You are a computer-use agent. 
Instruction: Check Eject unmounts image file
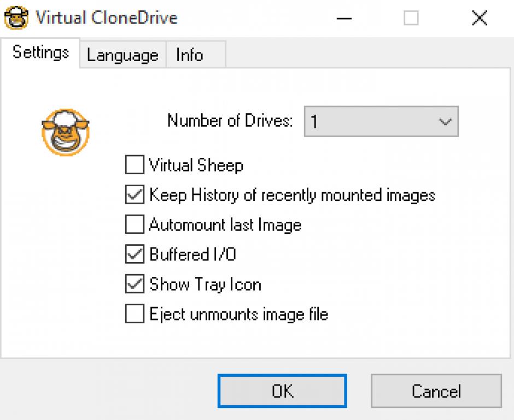tap(134, 315)
